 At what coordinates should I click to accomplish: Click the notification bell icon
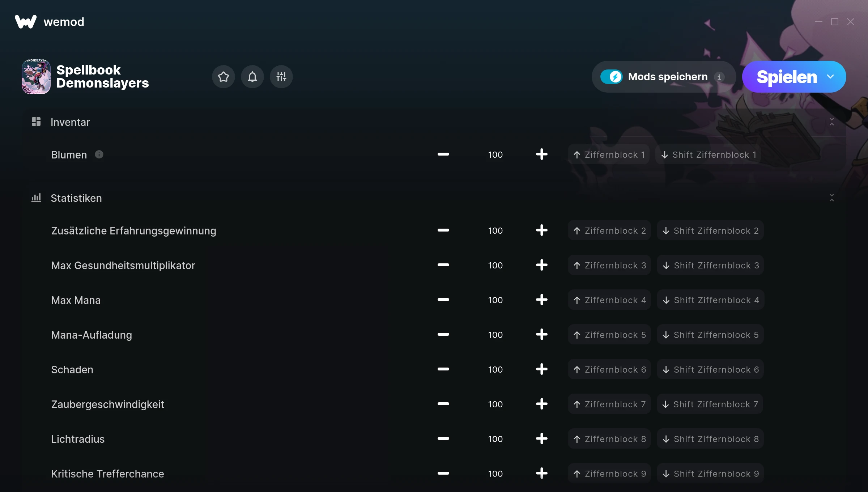tap(252, 77)
